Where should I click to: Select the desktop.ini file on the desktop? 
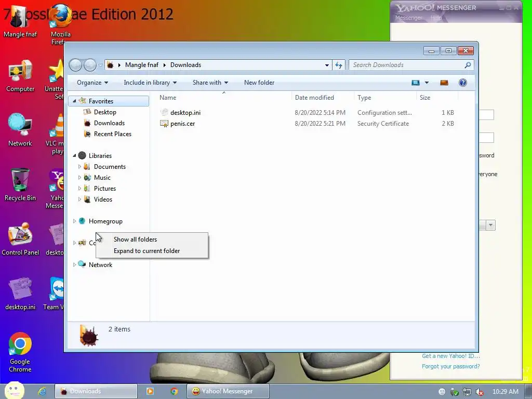coord(20,294)
